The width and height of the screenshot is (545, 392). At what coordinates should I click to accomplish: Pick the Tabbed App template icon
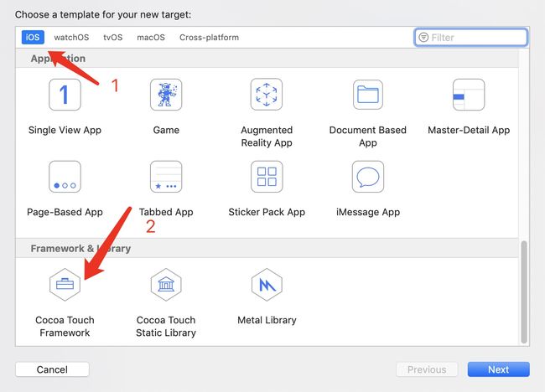pyautogui.click(x=166, y=177)
